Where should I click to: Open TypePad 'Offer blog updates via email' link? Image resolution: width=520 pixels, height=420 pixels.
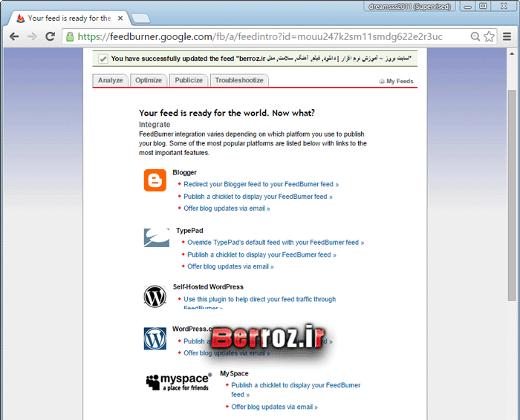[230, 266]
